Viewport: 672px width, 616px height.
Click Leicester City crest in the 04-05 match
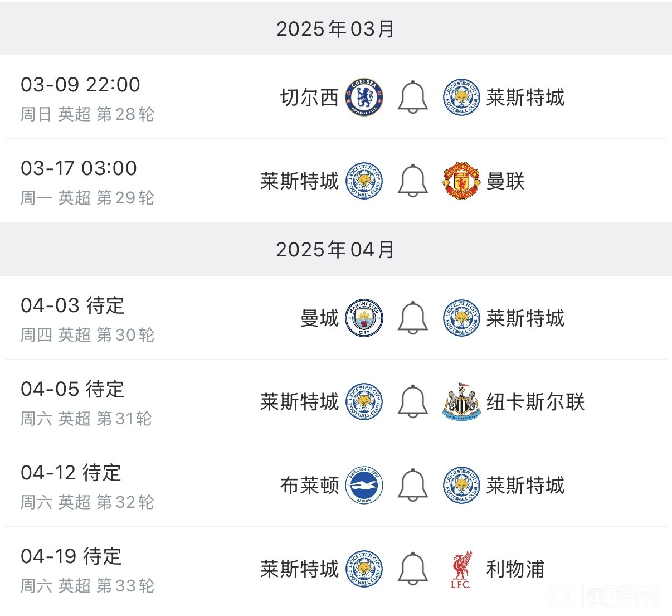coord(365,402)
